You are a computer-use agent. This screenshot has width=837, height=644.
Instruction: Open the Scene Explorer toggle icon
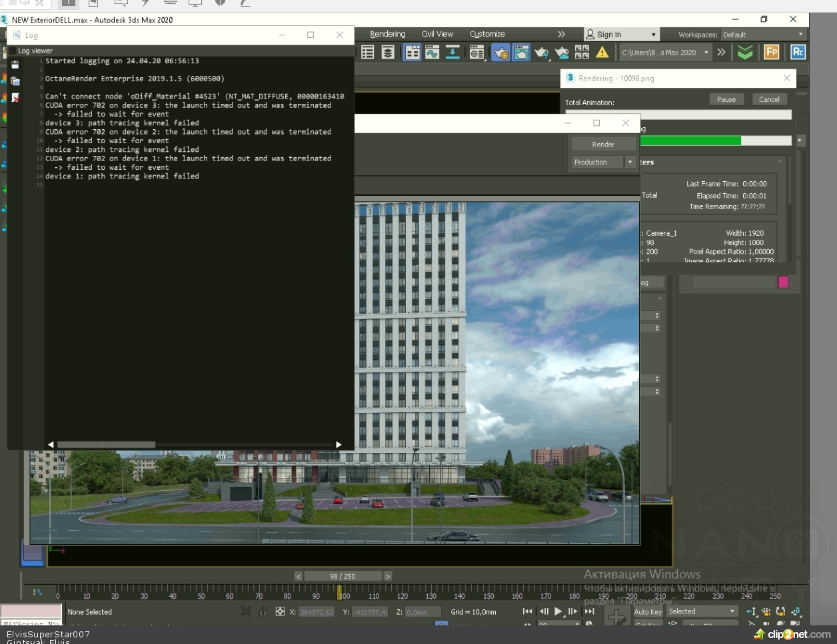click(367, 52)
